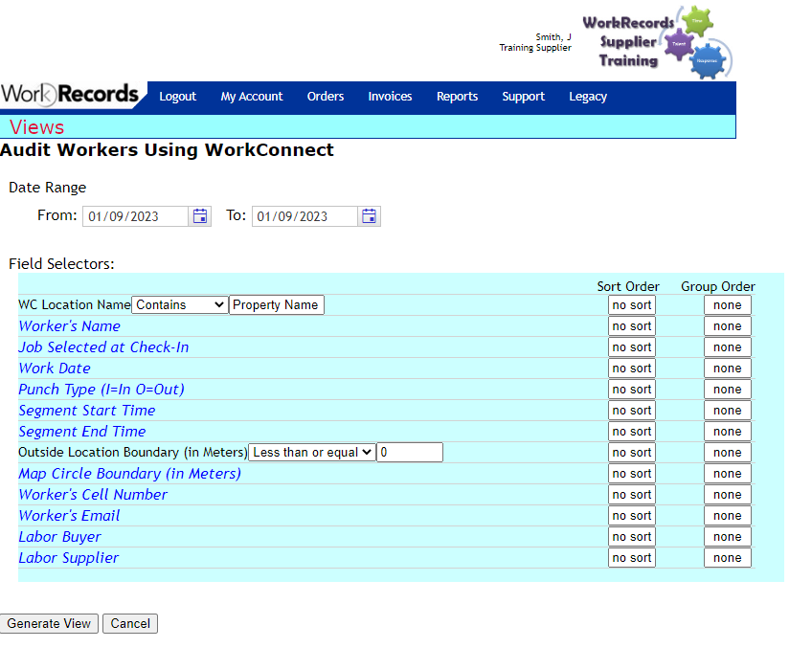This screenshot has height=648, width=812.
Task: Click the To date input field
Action: [x=305, y=216]
